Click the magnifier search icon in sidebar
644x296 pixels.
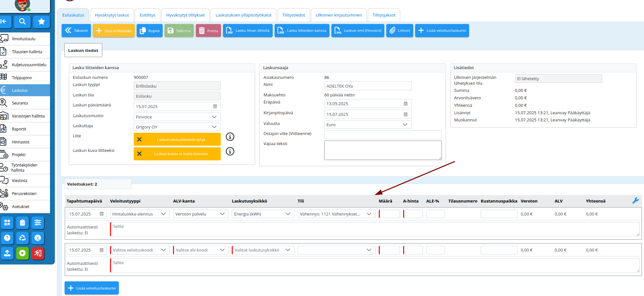tap(22, 22)
